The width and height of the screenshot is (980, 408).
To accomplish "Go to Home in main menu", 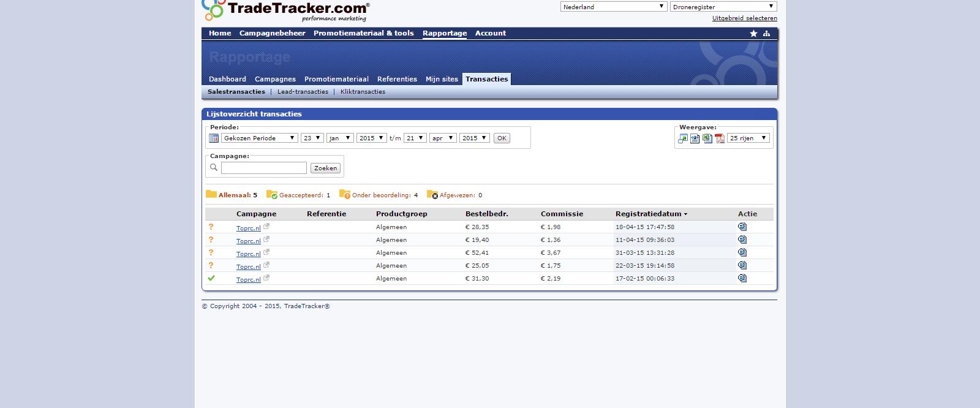I will pos(220,34).
